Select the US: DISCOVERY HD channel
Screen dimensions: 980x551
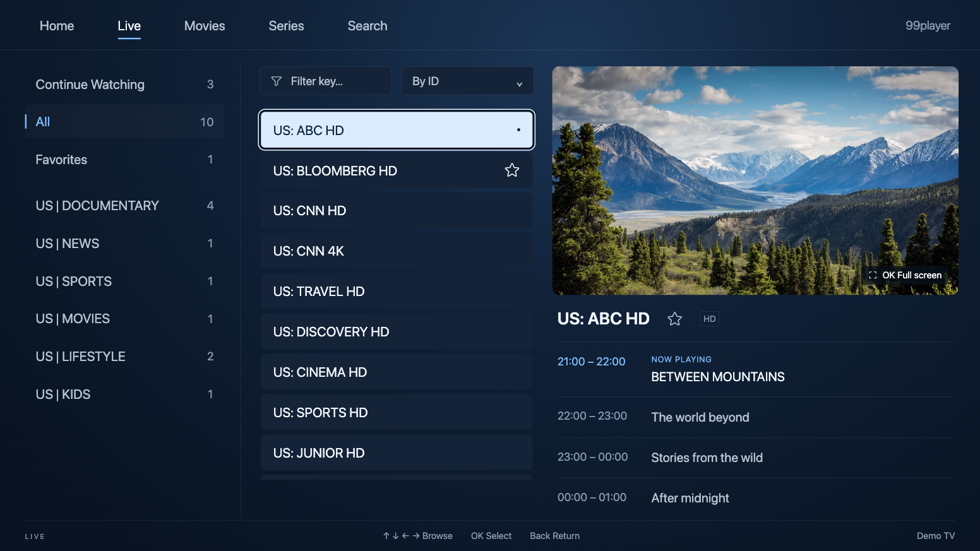[397, 332]
